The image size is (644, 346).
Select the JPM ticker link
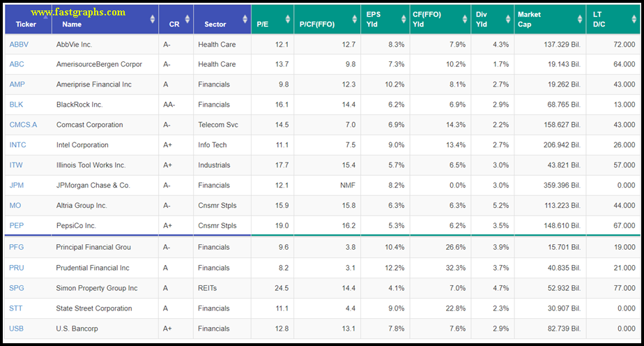(x=17, y=186)
